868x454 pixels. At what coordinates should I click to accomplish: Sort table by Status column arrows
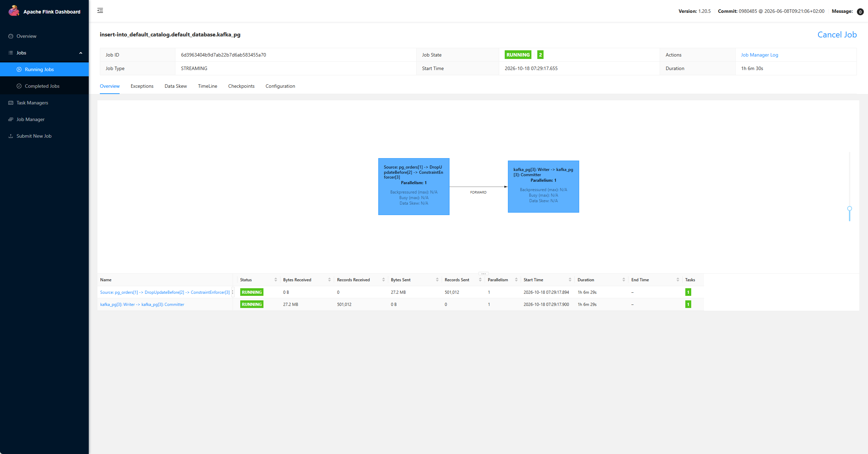(276, 280)
